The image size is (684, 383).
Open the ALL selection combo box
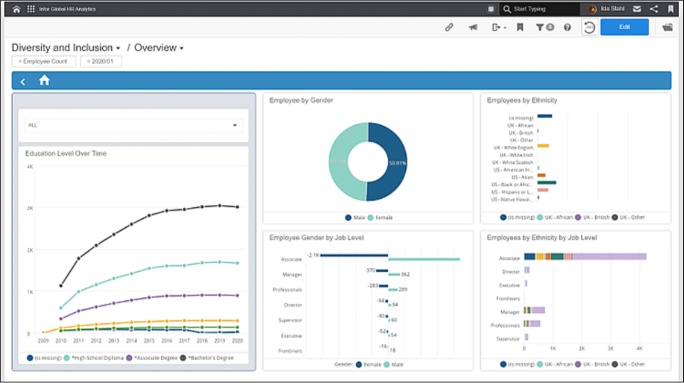[x=133, y=125]
